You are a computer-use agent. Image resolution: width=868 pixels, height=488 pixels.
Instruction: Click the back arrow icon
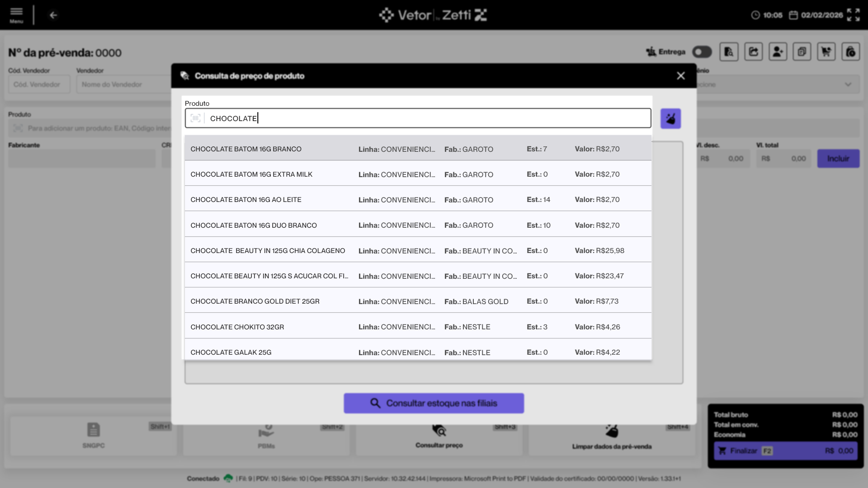click(x=53, y=15)
